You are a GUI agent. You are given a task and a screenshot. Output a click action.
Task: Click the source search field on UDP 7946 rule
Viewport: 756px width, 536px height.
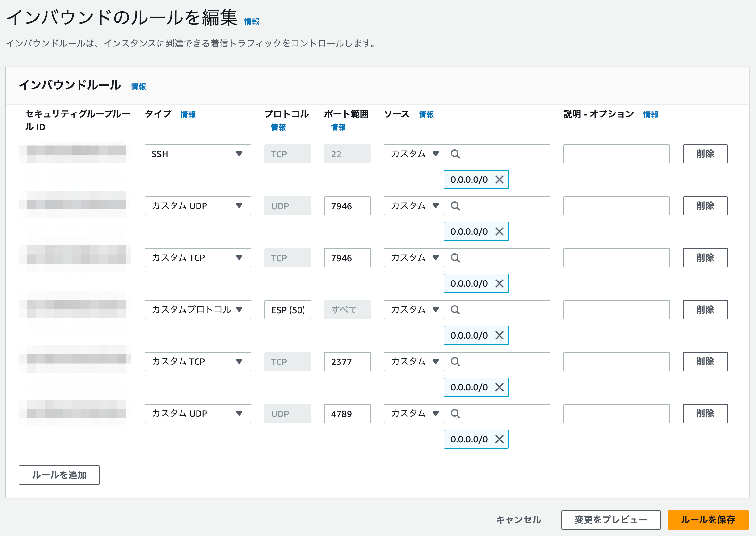click(x=497, y=205)
